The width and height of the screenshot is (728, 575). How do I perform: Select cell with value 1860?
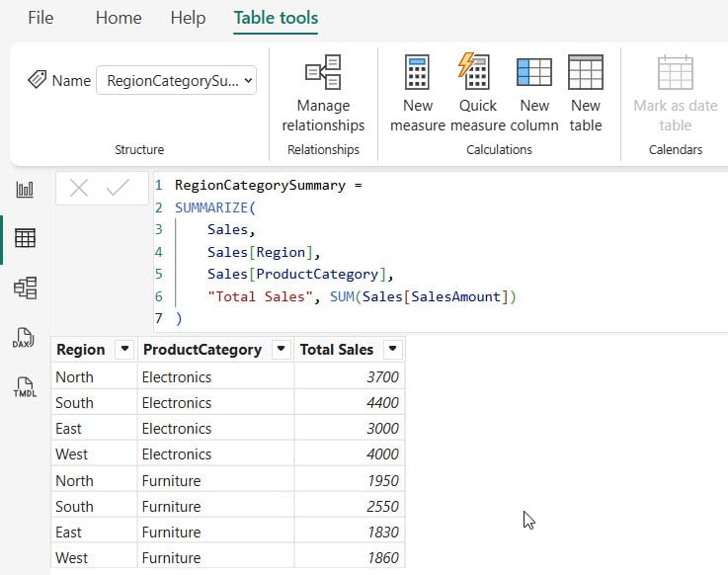click(x=350, y=557)
